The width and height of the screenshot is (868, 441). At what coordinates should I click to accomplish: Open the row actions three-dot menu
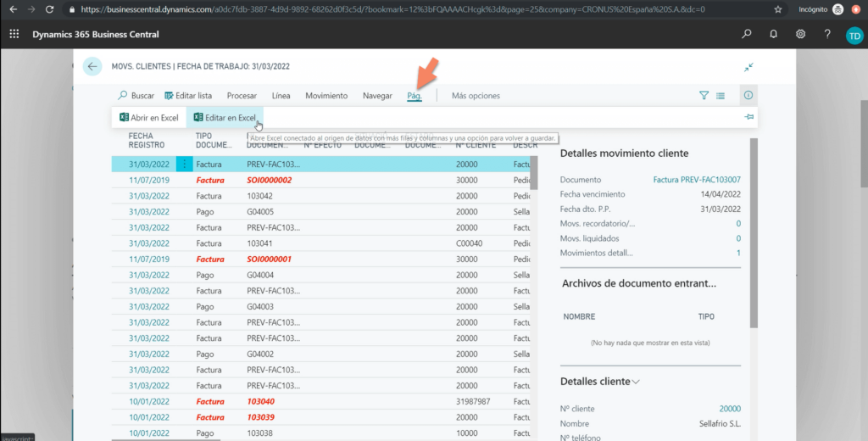coord(184,164)
